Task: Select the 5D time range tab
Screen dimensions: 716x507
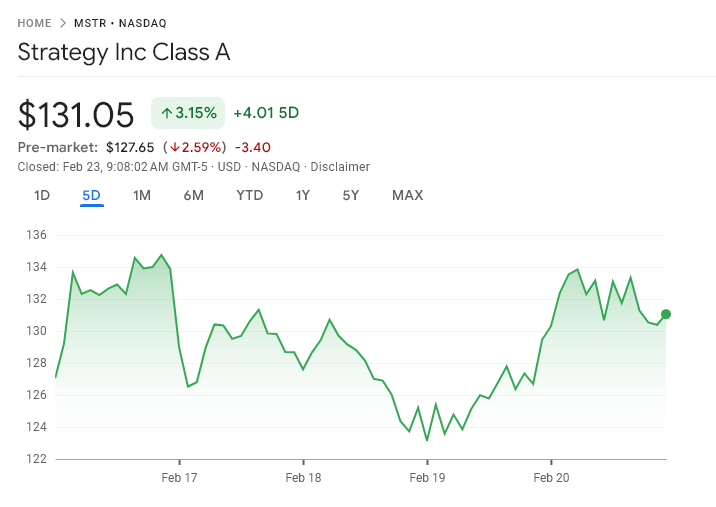Action: (91, 195)
